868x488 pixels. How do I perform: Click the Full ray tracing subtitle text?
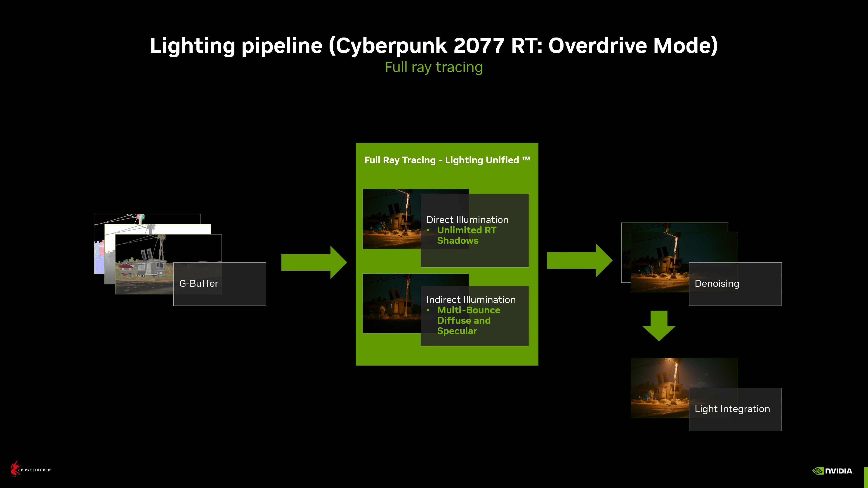click(434, 67)
